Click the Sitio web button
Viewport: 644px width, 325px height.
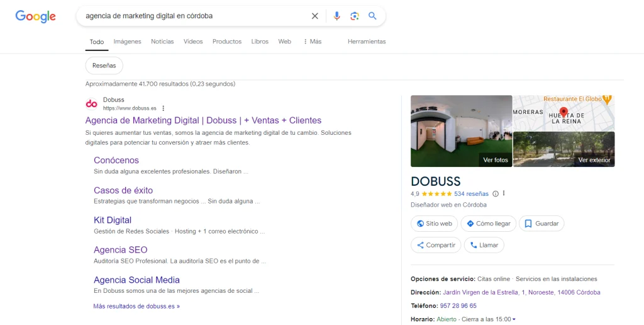tap(435, 224)
